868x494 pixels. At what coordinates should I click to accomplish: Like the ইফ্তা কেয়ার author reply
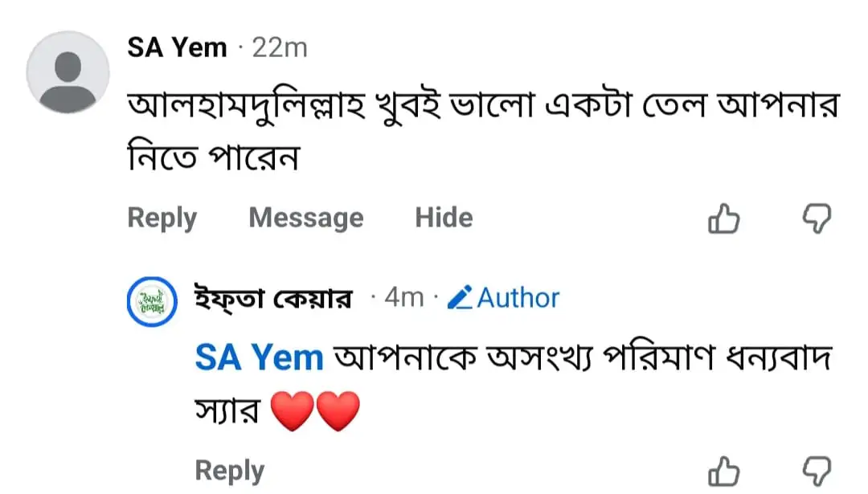(x=723, y=472)
